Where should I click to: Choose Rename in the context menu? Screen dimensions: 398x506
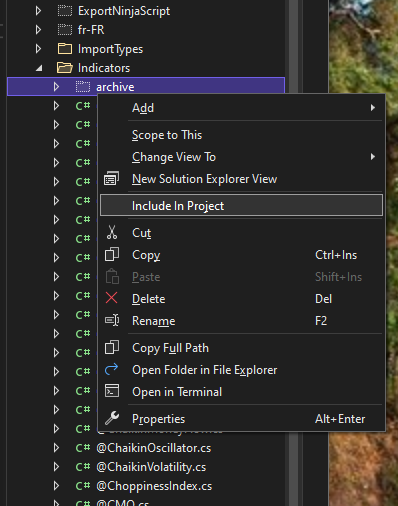coord(241,320)
